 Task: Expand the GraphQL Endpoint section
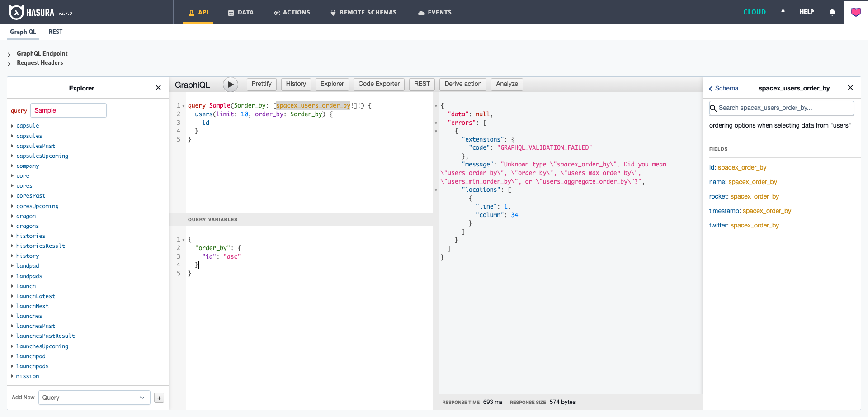[x=38, y=53]
